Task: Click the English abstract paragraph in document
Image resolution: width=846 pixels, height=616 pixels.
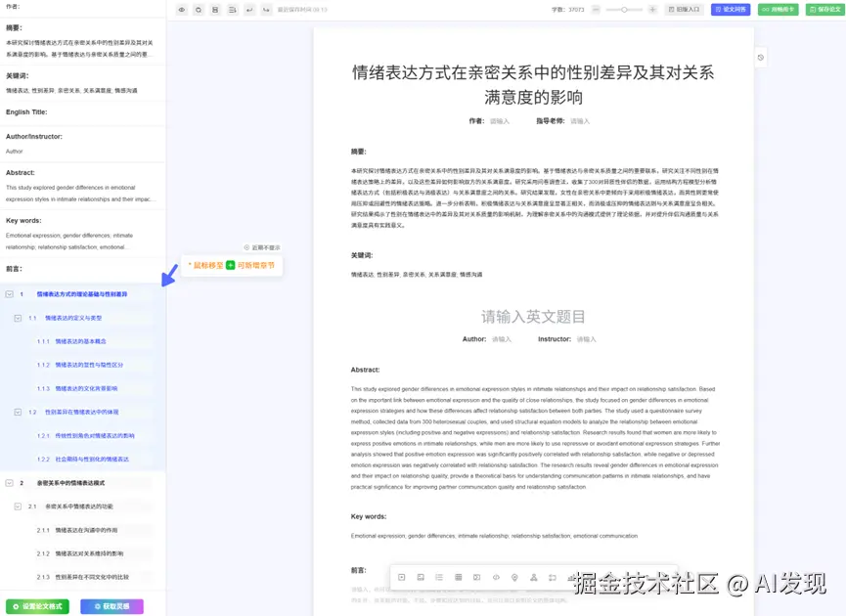Action: point(535,437)
